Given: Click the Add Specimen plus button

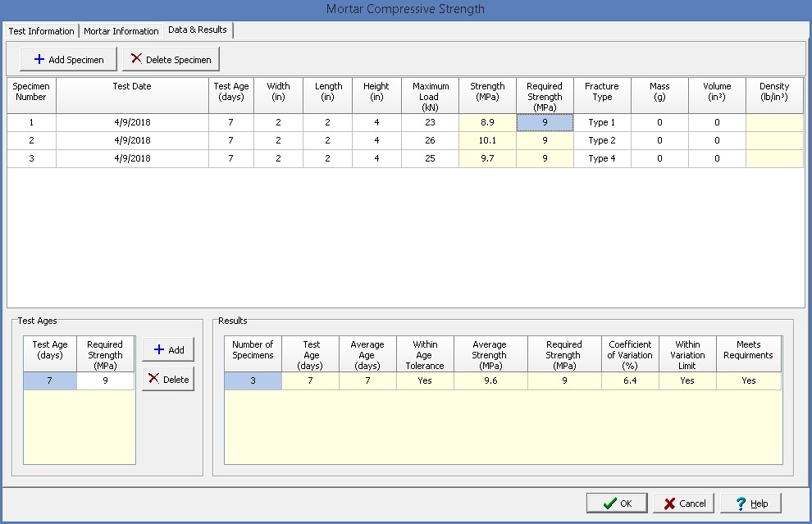Looking at the screenshot, I should [x=69, y=59].
